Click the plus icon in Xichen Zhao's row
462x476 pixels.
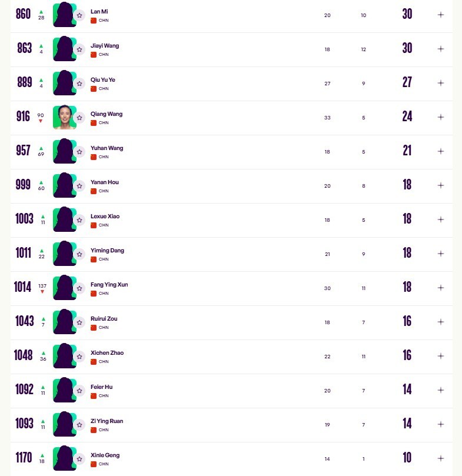pyautogui.click(x=440, y=356)
